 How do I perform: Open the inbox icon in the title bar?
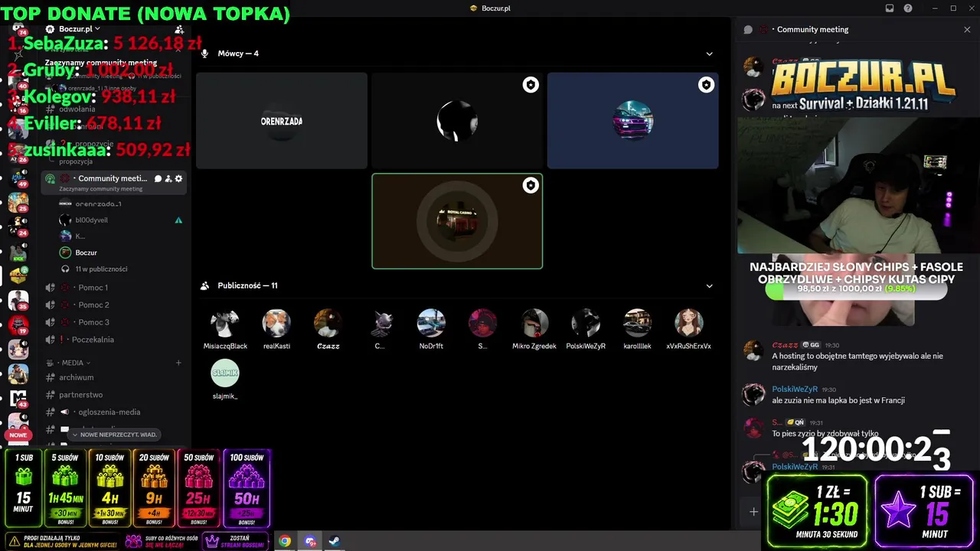(890, 8)
